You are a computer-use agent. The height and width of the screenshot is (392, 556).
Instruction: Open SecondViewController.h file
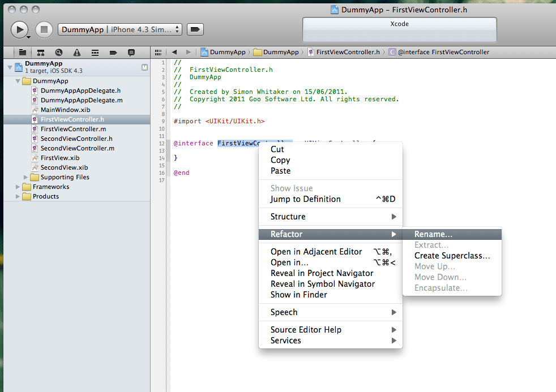(76, 139)
